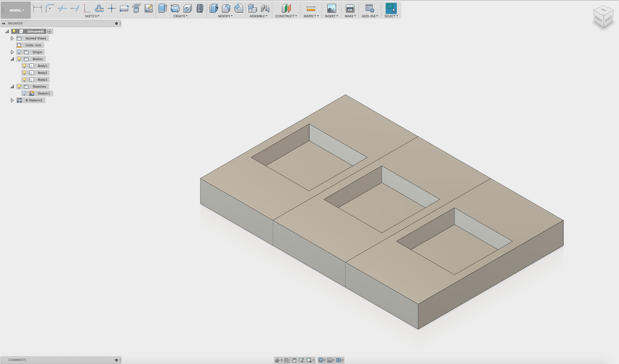Select the Coil tool in Create toolbar

pos(200,8)
